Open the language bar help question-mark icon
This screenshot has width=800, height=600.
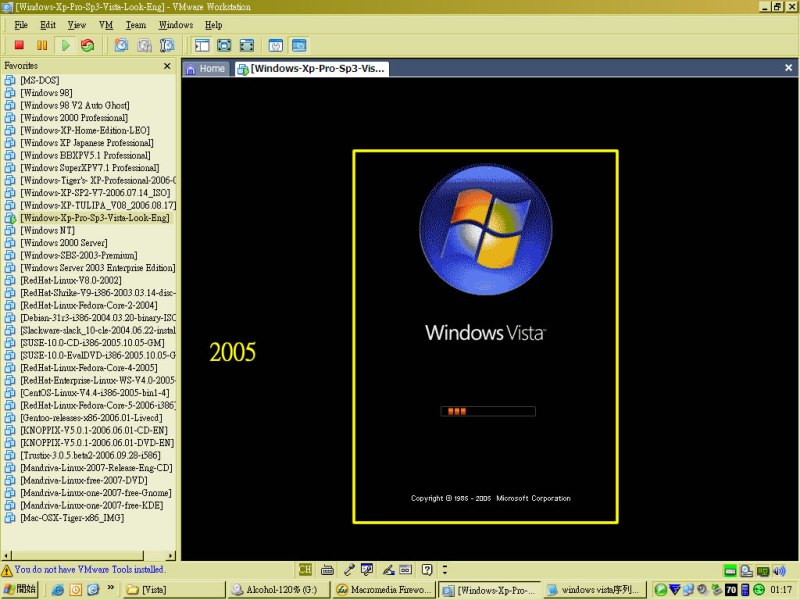pyautogui.click(x=427, y=569)
